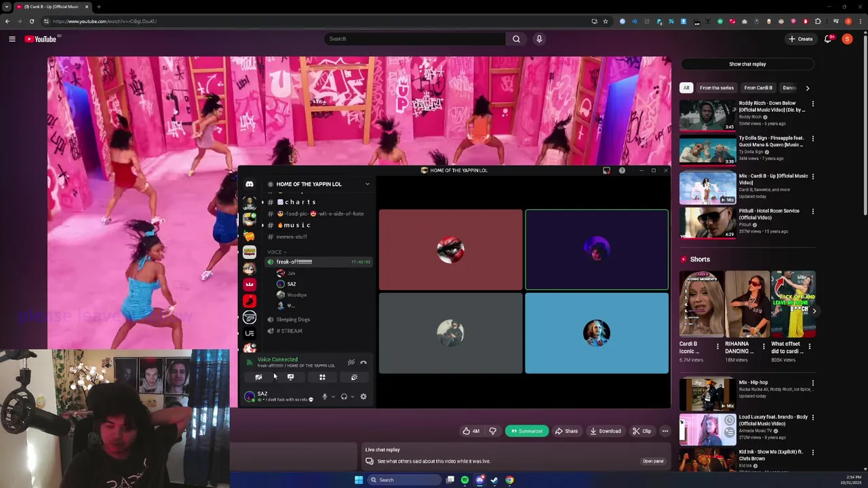Screen dimensions: 868x488
Task: Expand headphone output options arrow
Action: coord(352,396)
